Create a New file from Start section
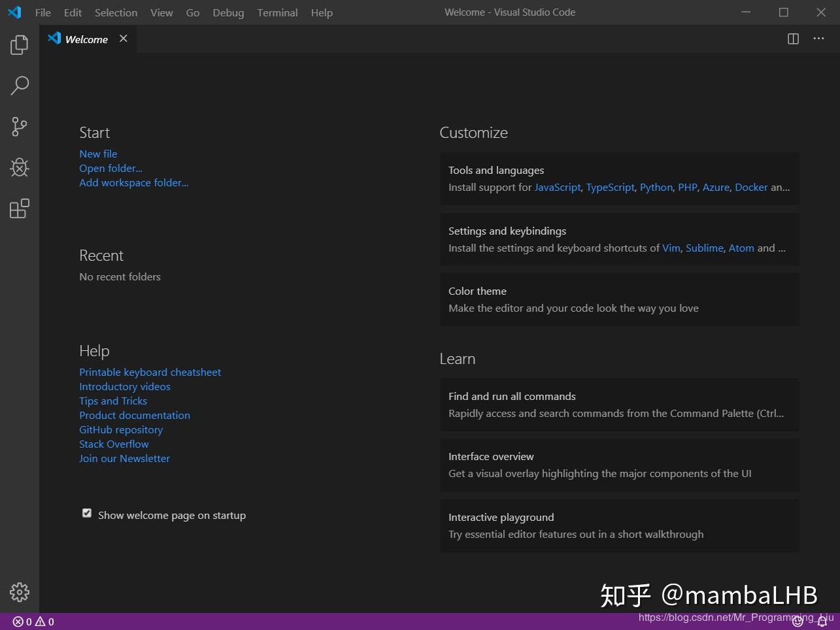 97,154
